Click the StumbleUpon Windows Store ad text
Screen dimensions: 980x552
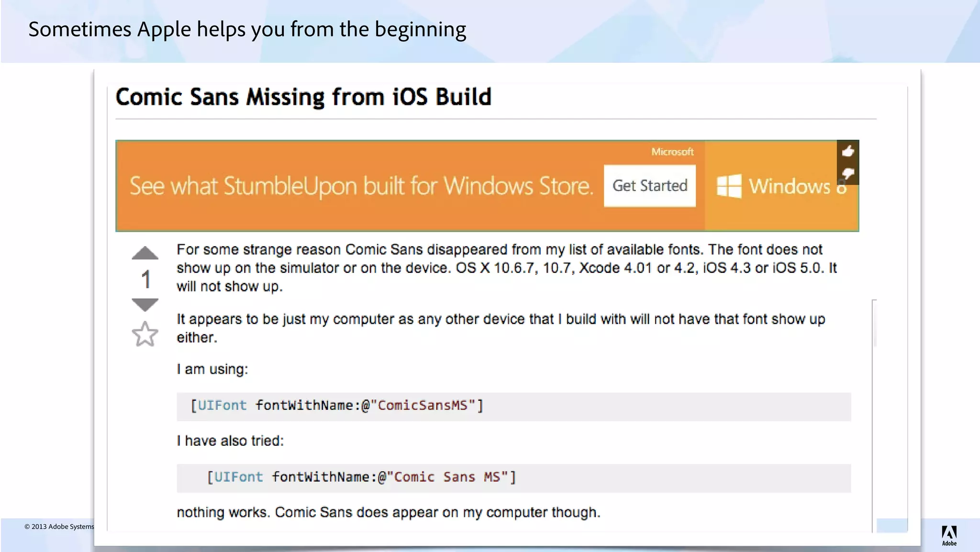click(361, 186)
